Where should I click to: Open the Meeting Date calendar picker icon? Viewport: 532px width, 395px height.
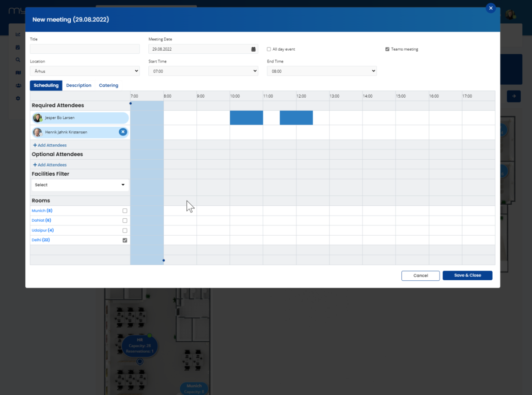click(x=254, y=49)
